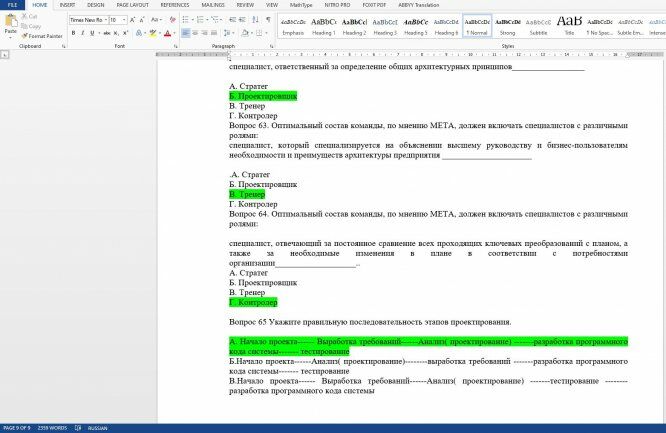Apply the Heading 1 style

pyautogui.click(x=324, y=26)
